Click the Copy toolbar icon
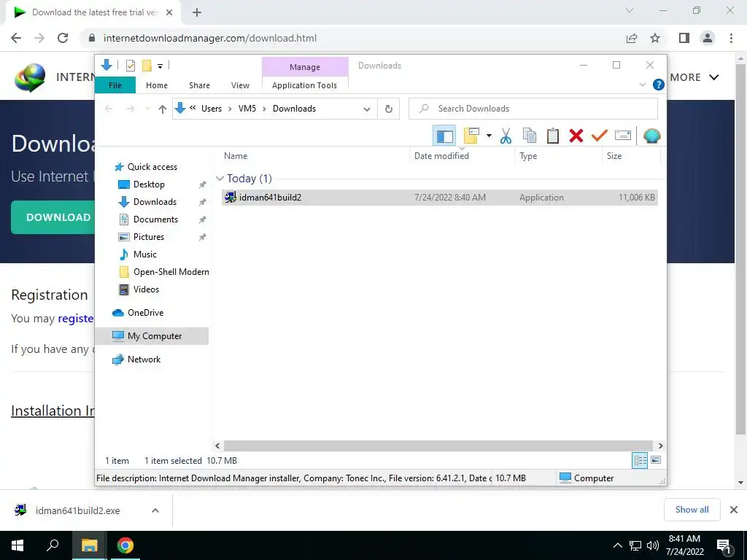This screenshot has width=747, height=560. pyautogui.click(x=530, y=136)
